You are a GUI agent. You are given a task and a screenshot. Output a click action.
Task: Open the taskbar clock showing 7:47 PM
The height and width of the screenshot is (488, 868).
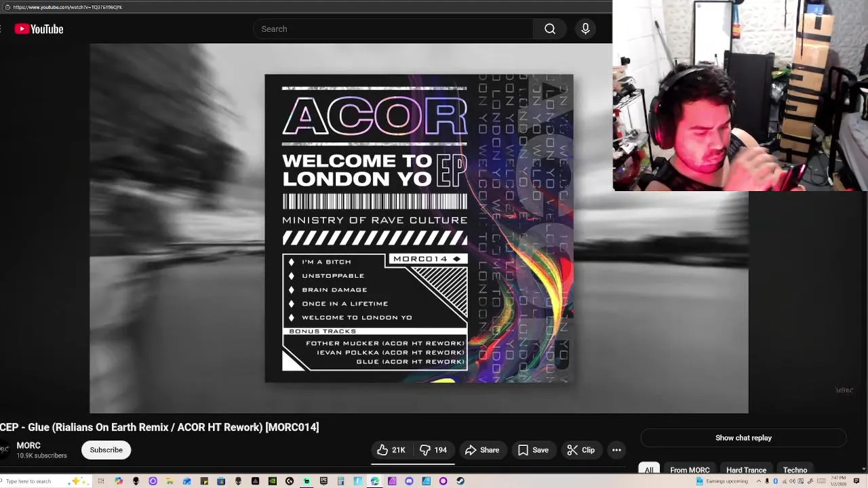tap(838, 481)
